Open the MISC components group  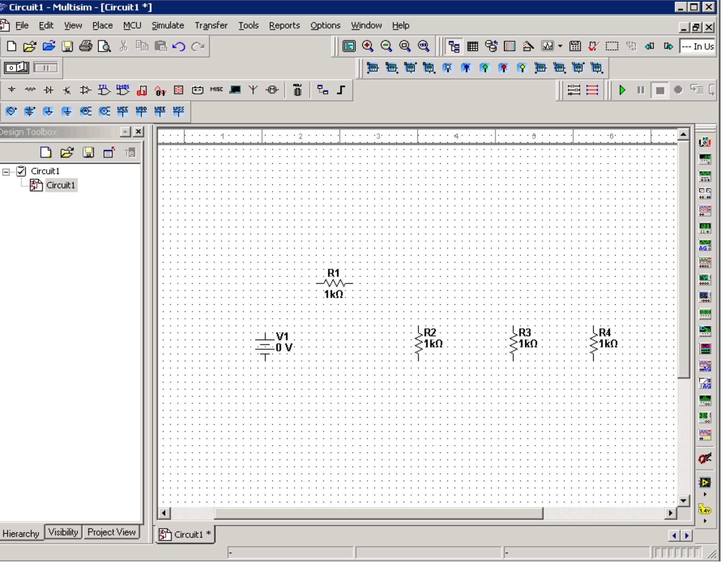pos(217,90)
